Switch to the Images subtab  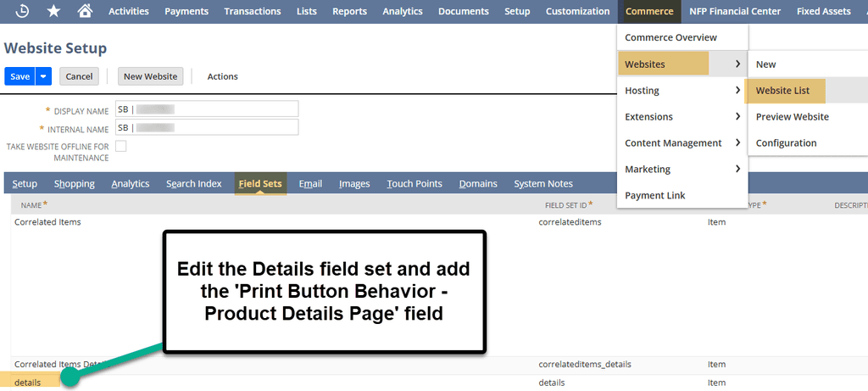pos(354,183)
